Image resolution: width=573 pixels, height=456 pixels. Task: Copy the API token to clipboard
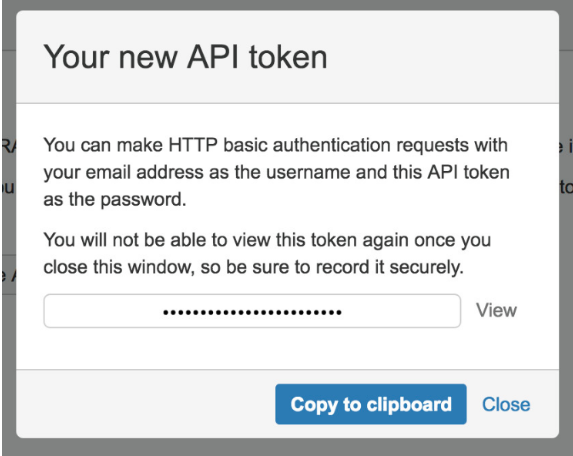(x=371, y=404)
